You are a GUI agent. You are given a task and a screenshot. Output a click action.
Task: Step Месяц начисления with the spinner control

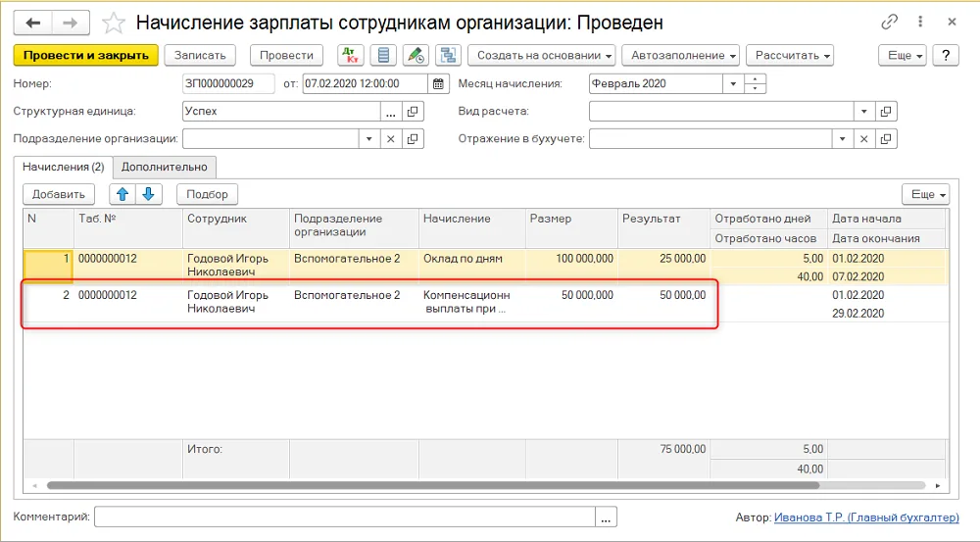[x=755, y=83]
